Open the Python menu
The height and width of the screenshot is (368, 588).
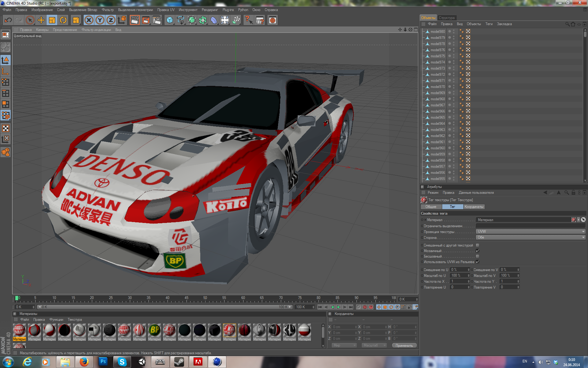pos(243,10)
